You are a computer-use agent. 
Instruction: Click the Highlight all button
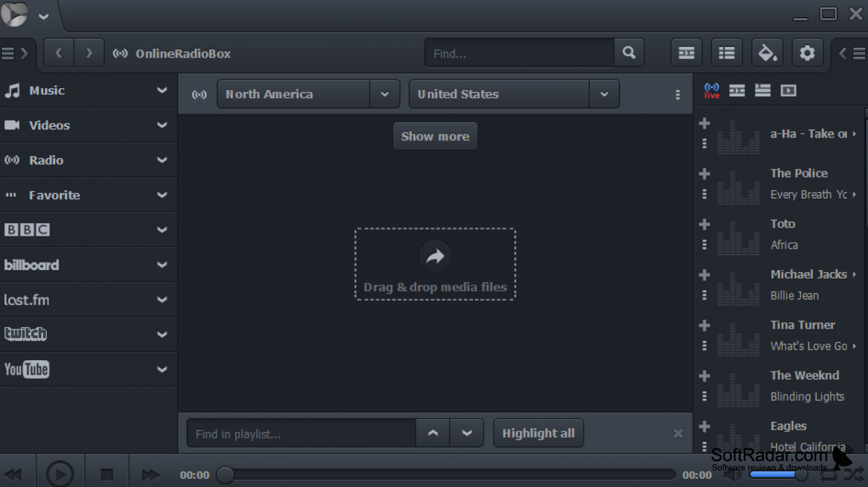tap(538, 433)
